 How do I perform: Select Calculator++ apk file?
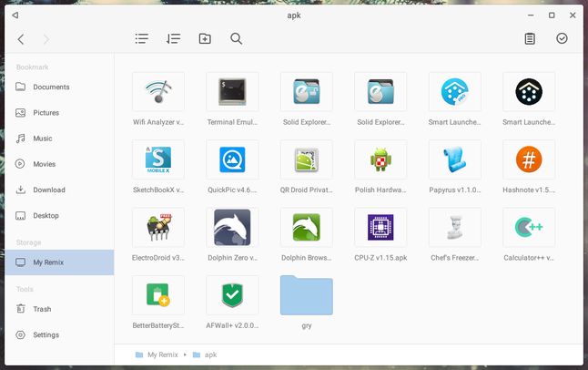529,227
